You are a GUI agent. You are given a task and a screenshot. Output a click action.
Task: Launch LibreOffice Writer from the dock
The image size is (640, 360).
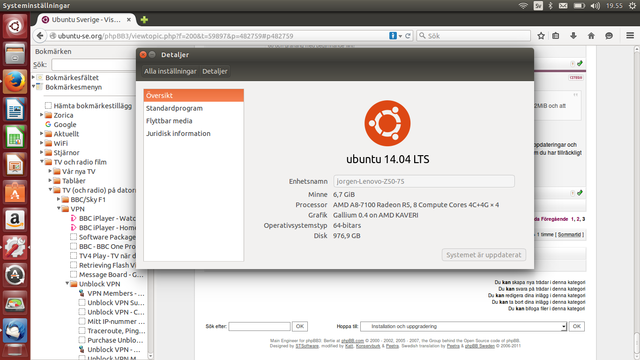[15, 109]
